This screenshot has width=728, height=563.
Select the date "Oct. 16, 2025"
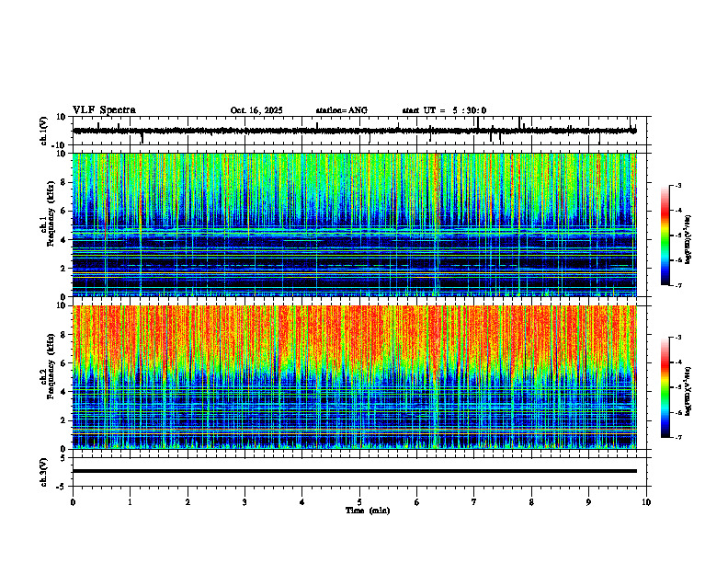[x=256, y=110]
